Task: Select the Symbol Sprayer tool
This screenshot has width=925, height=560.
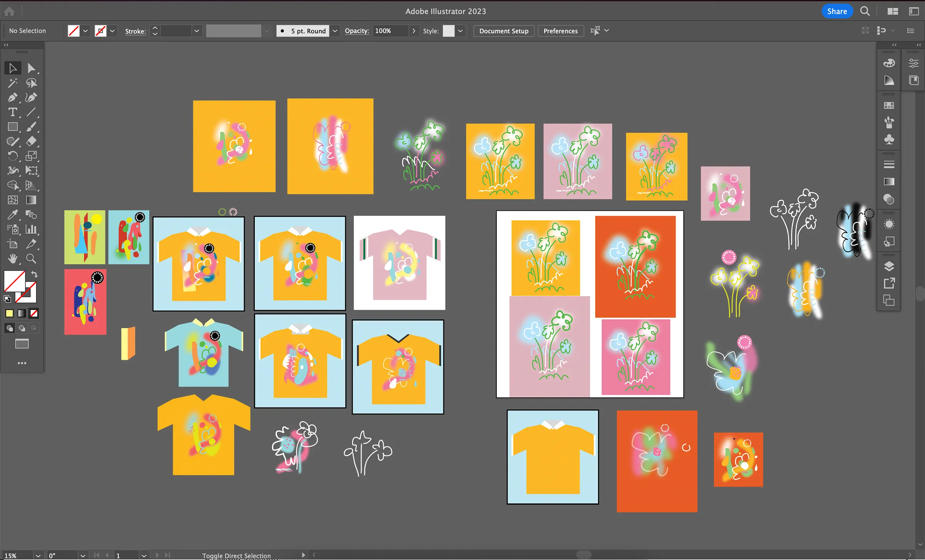Action: pyautogui.click(x=13, y=229)
